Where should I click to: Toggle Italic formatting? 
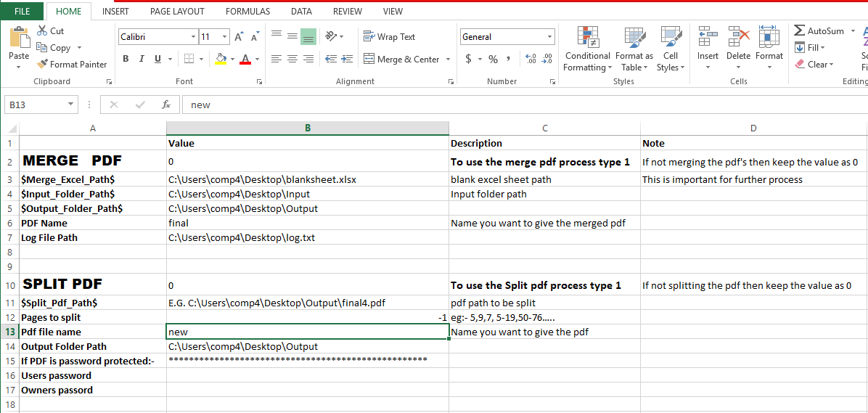point(142,59)
